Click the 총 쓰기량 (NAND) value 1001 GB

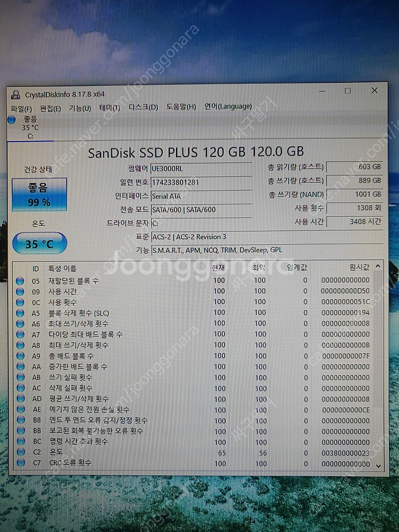tap(354, 194)
